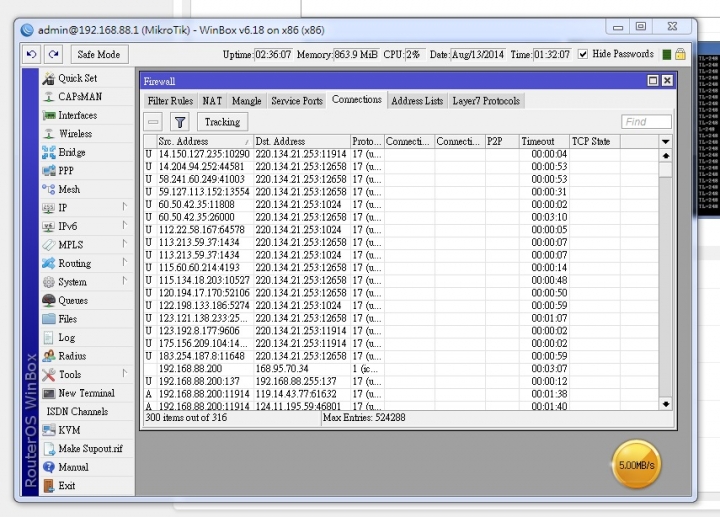Switch to the Address Lists tab
720x517 pixels.
[417, 101]
